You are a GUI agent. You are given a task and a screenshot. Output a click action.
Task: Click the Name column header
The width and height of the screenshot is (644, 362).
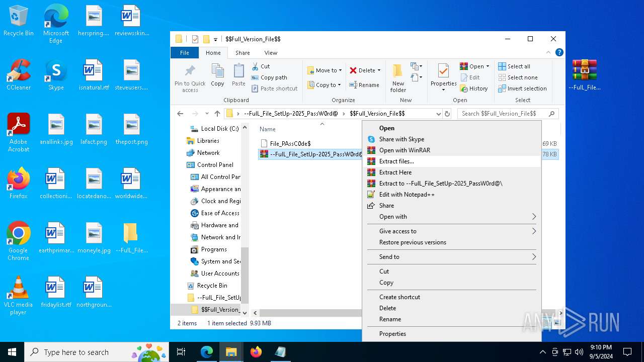click(268, 129)
